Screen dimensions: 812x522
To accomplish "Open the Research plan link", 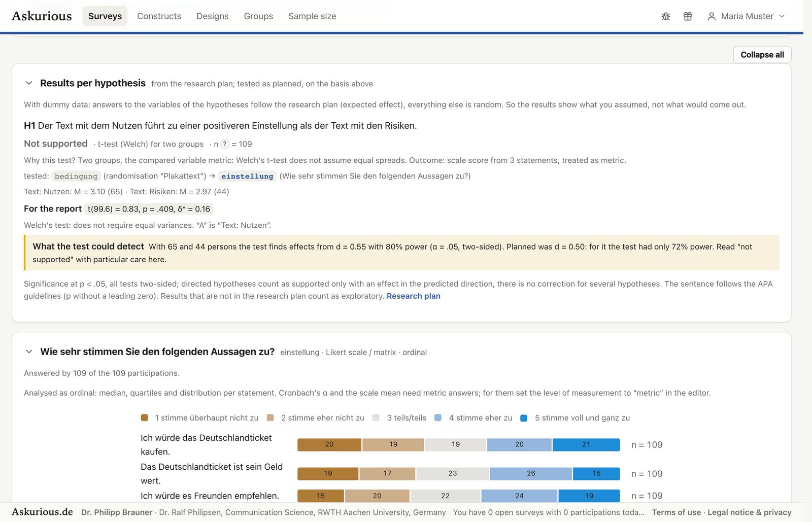I will click(414, 296).
